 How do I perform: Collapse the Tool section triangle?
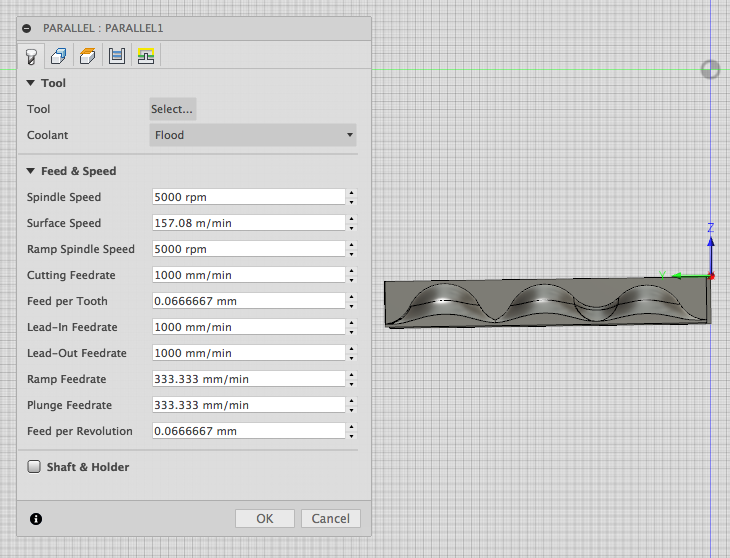point(31,83)
